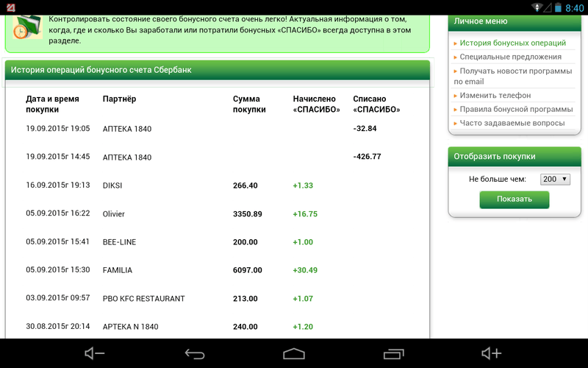Tap the 8:40 clock in status bar
The image size is (588, 368).
point(575,8)
